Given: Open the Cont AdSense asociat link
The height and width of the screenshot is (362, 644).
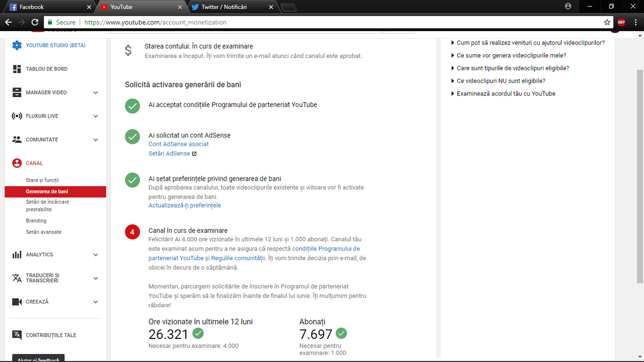Looking at the screenshot, I should coord(179,144).
